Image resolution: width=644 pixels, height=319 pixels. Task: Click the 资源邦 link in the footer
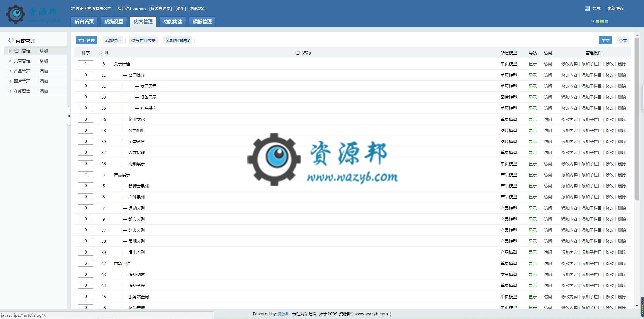(283, 314)
